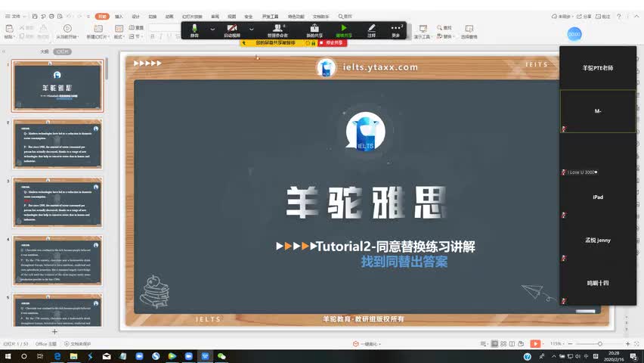Select the Design (设计) ribbon tab
Screen dimensions: 644x363
pos(135,17)
